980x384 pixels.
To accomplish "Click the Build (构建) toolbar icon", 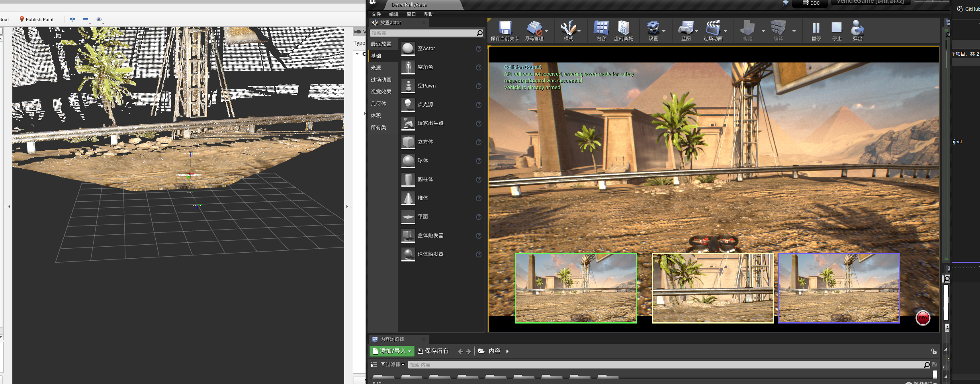I will pyautogui.click(x=747, y=28).
